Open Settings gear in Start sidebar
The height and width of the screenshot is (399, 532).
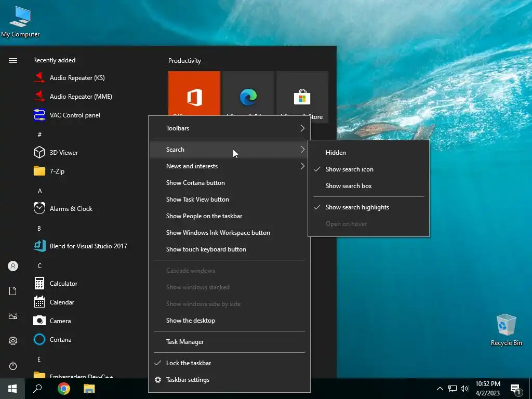coord(13,341)
